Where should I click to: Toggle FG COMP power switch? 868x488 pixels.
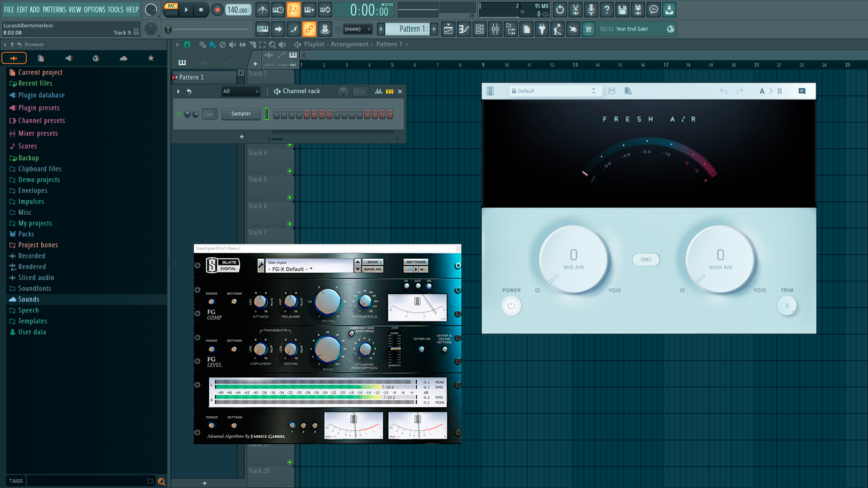pyautogui.click(x=212, y=301)
